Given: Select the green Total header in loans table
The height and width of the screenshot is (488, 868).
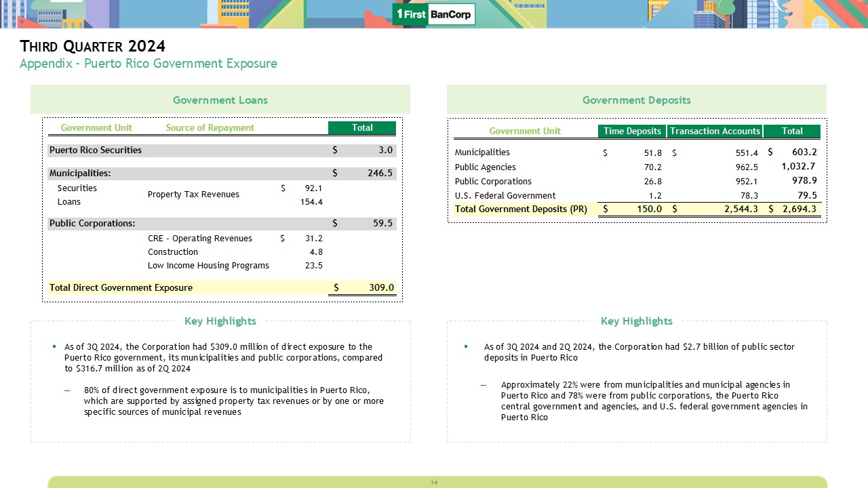Looking at the screenshot, I should 361,127.
